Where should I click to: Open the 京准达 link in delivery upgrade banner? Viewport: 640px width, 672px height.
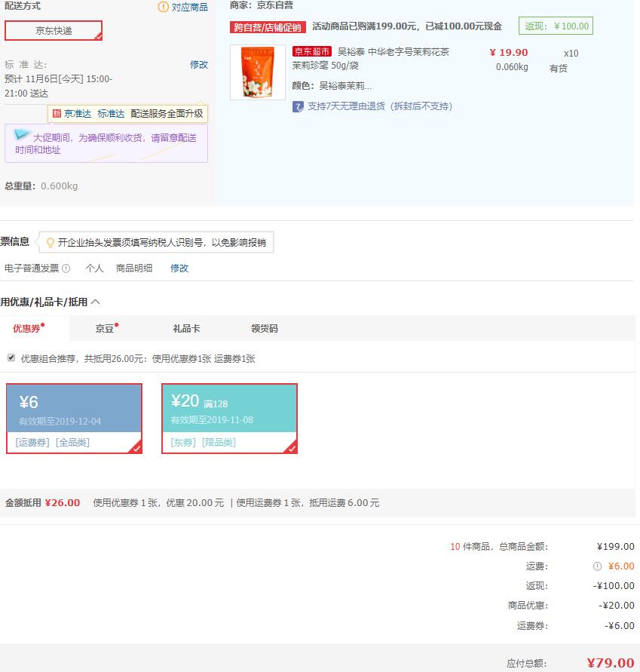tap(78, 114)
